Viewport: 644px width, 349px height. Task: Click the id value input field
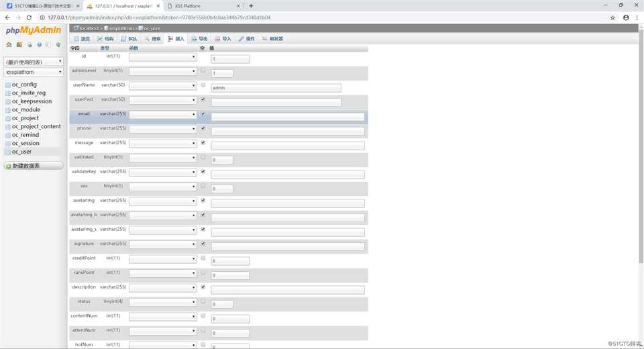point(230,59)
